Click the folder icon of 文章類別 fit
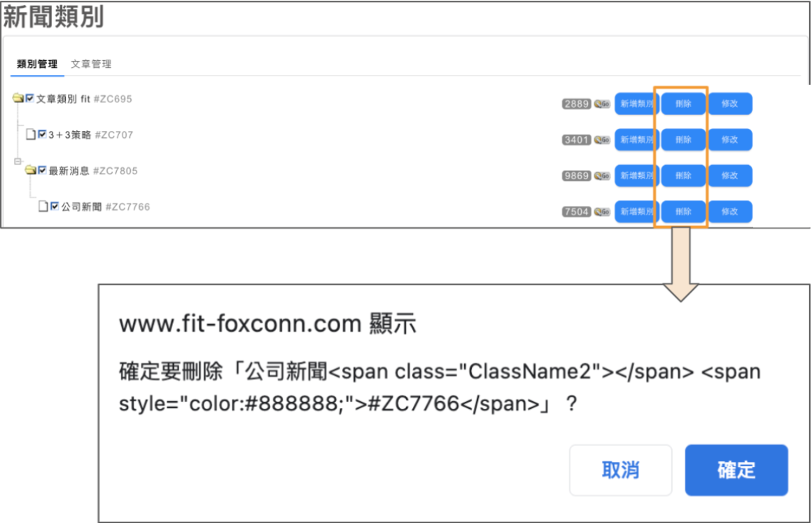Screen dimensions: 812x525 pyautogui.click(x=18, y=98)
